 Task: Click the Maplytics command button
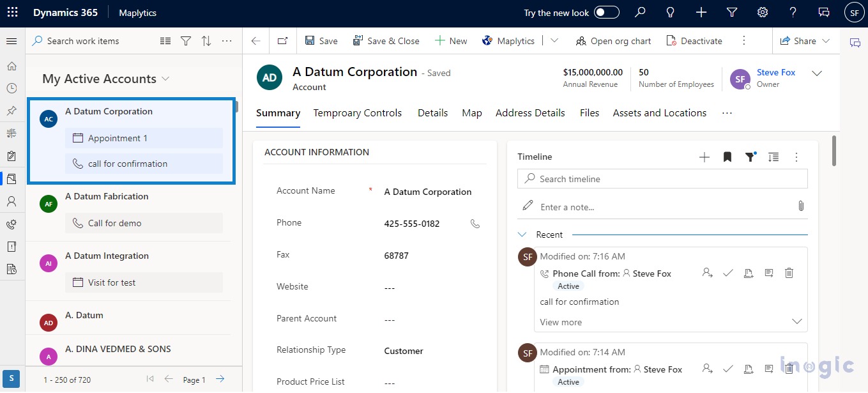[x=508, y=41]
